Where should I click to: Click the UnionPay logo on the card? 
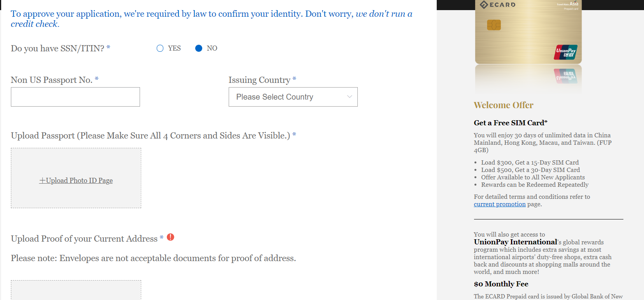[566, 52]
